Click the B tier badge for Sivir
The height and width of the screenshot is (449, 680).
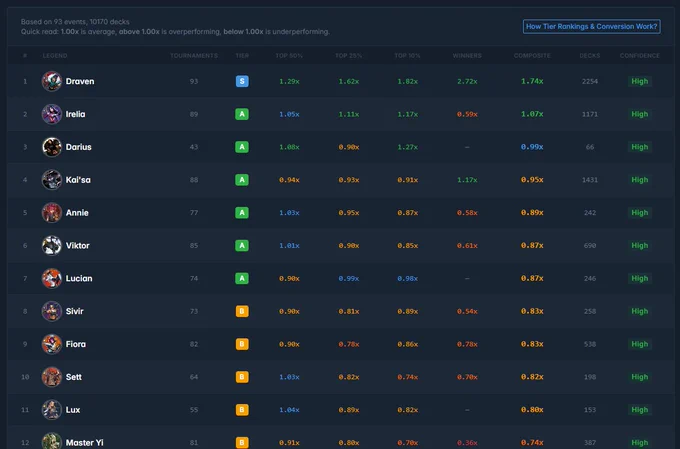click(242, 311)
